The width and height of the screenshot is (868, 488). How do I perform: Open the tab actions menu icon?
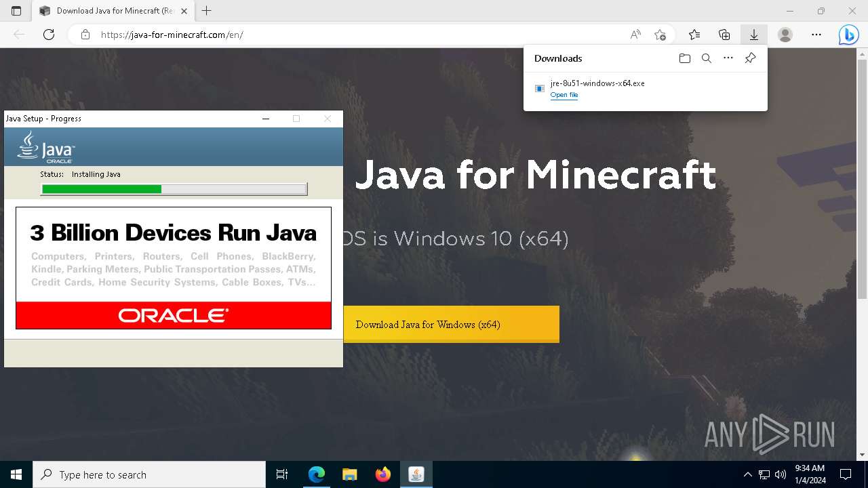click(16, 11)
